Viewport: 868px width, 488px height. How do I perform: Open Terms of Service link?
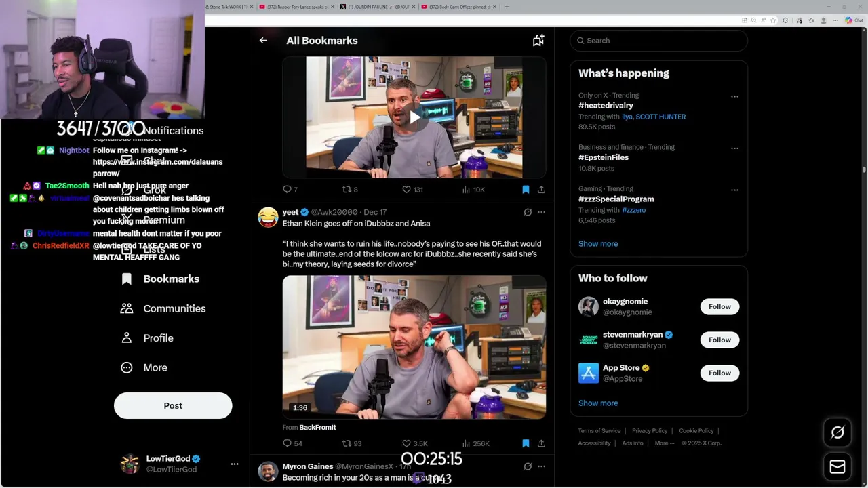coord(599,431)
